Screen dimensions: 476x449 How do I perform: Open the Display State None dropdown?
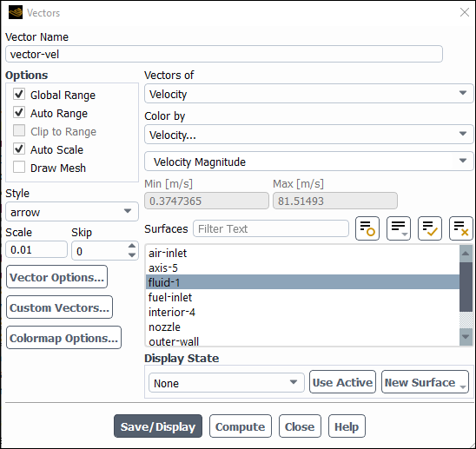point(226,383)
